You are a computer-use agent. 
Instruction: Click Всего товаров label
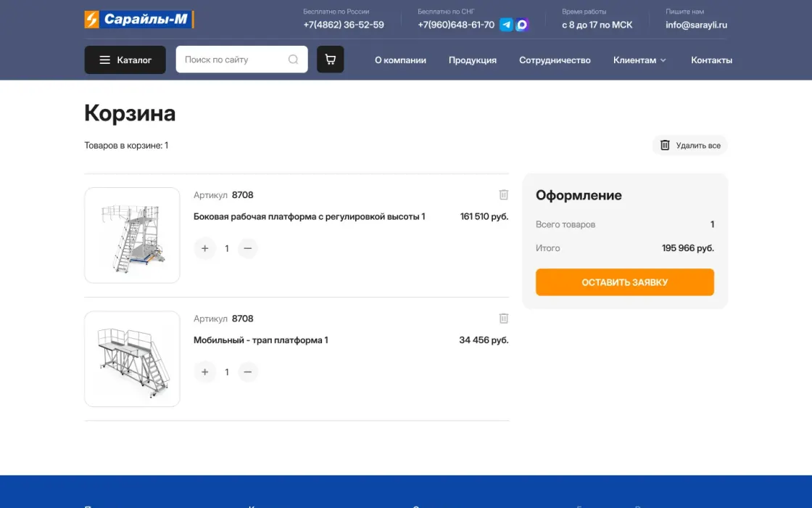click(565, 224)
